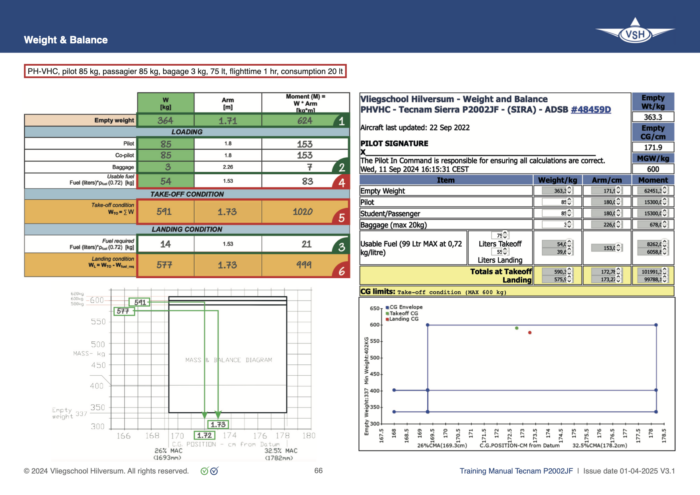Click the Arm/cm column header
Image resolution: width=700 pixels, height=495 pixels.
(607, 180)
